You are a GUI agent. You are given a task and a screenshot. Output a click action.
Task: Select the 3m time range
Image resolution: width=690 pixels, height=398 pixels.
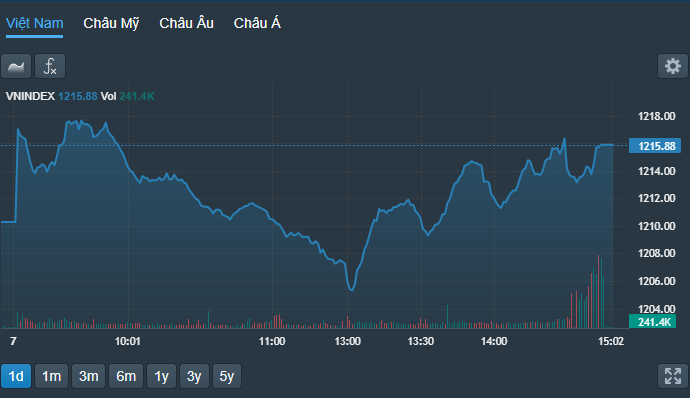[88, 376]
